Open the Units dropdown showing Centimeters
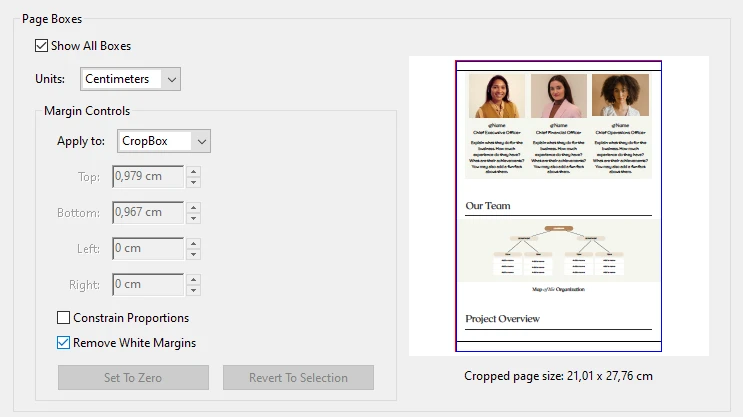Viewport: 743px width, 417px height. click(x=130, y=79)
